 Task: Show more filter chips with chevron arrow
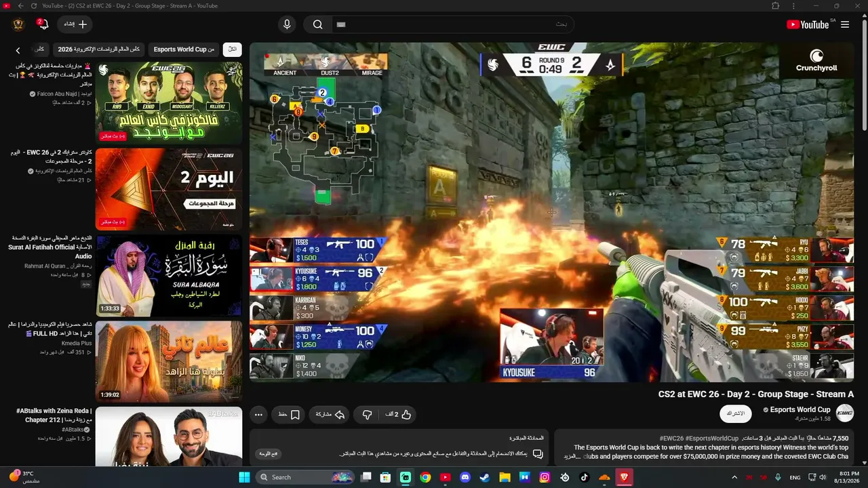pos(18,49)
